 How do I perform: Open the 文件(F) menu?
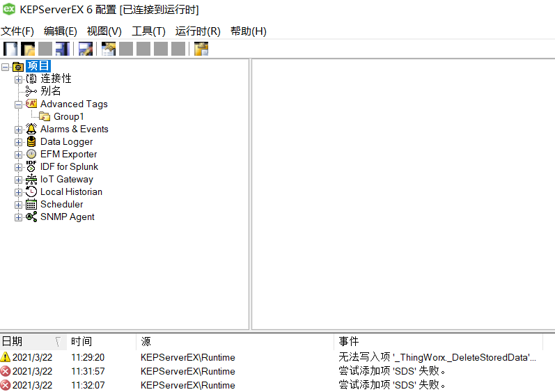click(x=17, y=31)
